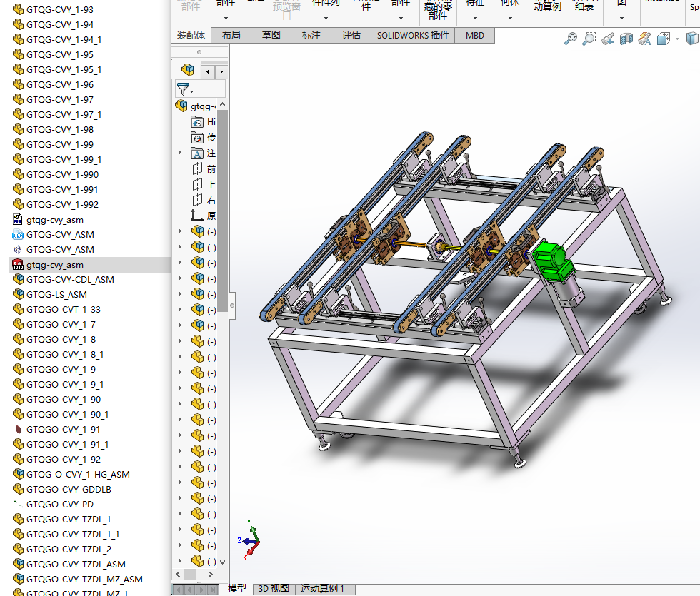Select file GTQG-LS_ASM in Explorer list
Screen dimensions: 700x596
click(x=56, y=294)
